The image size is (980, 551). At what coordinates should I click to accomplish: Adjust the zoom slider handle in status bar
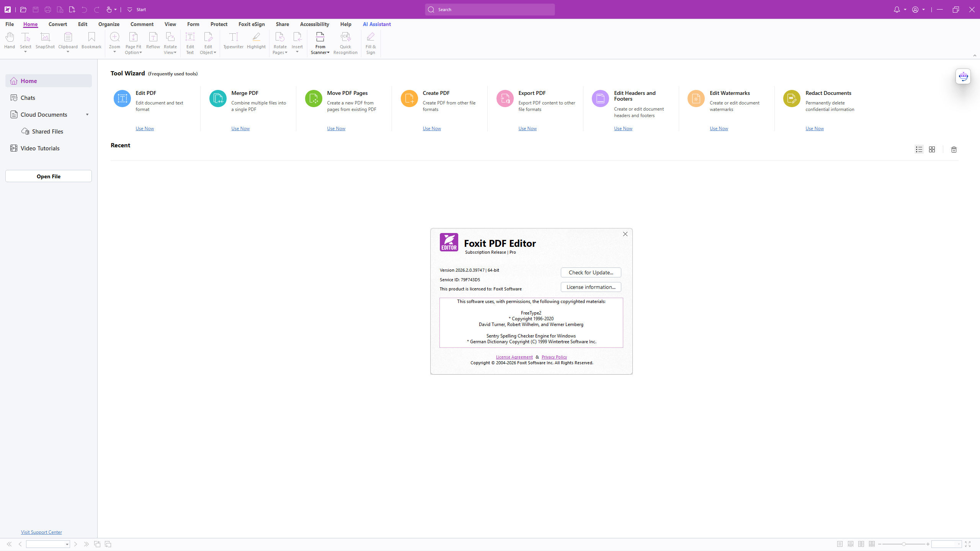click(x=903, y=544)
